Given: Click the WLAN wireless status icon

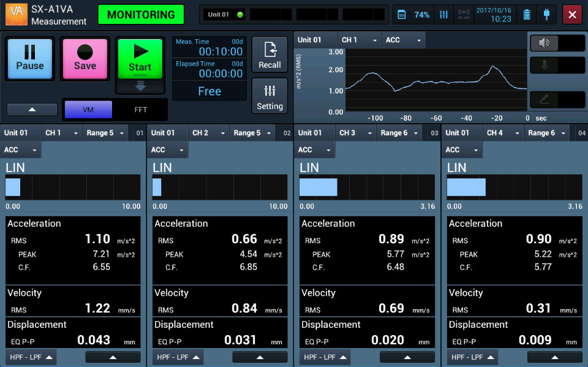Looking at the screenshot, I should click(x=464, y=15).
